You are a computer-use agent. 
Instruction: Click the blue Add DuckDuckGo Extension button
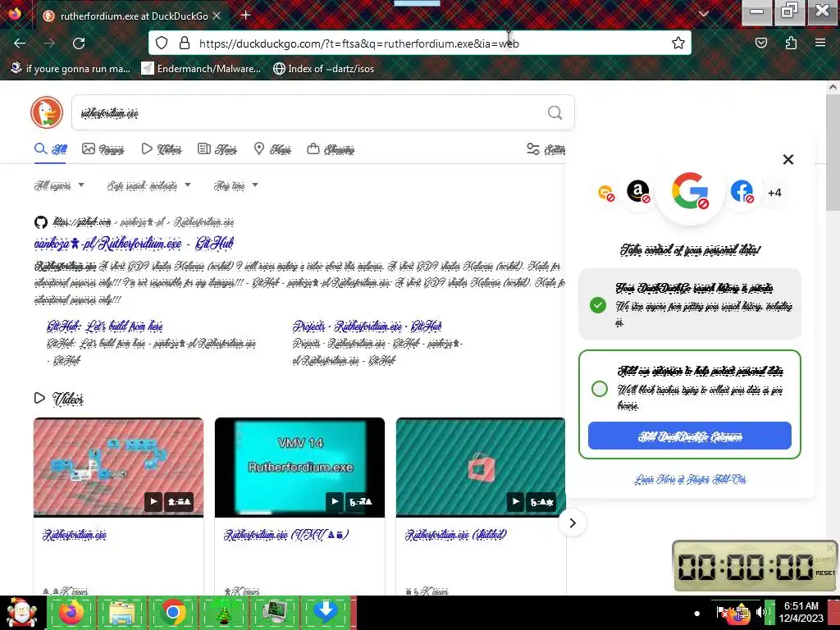pyautogui.click(x=689, y=436)
